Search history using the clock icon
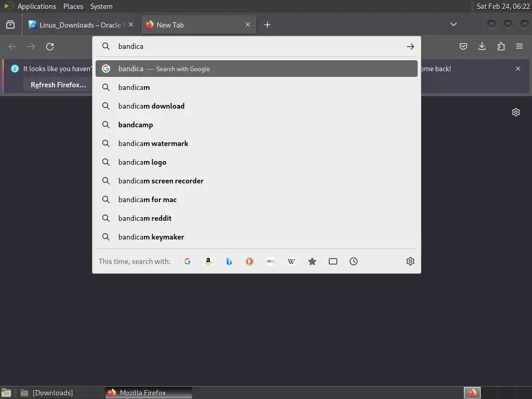 [x=353, y=261]
